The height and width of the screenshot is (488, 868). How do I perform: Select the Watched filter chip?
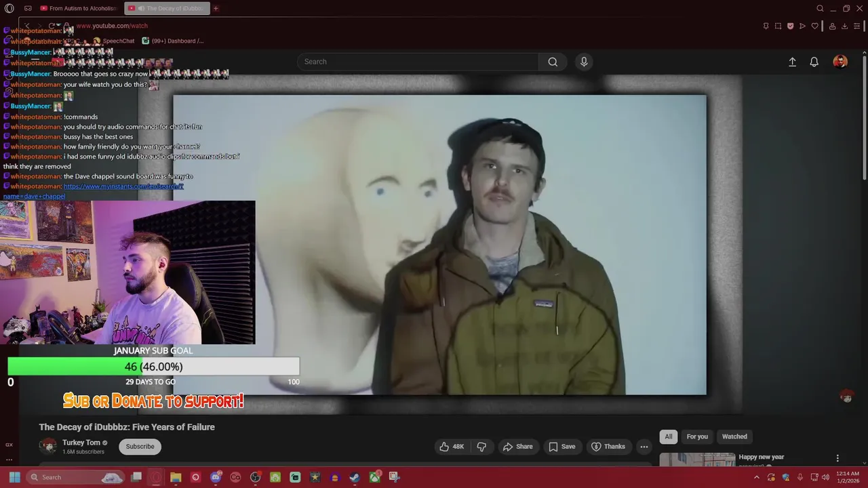[x=734, y=436]
